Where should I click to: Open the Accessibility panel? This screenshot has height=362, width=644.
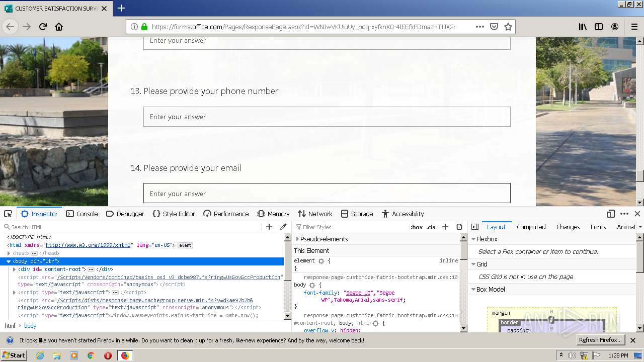pos(403,214)
